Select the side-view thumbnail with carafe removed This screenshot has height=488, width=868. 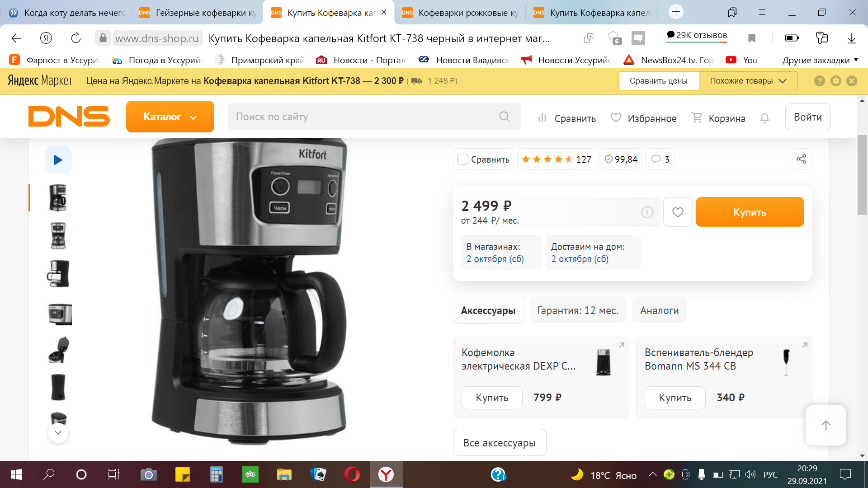coord(58,274)
